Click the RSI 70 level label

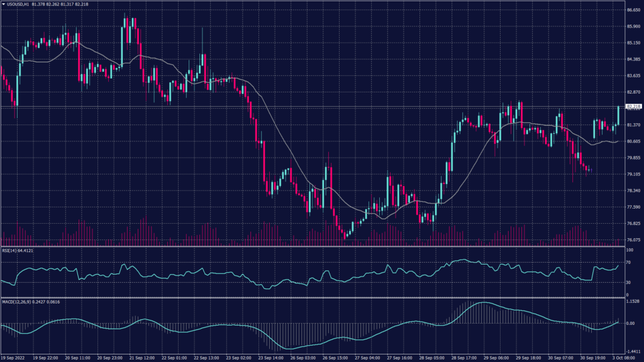629,261
